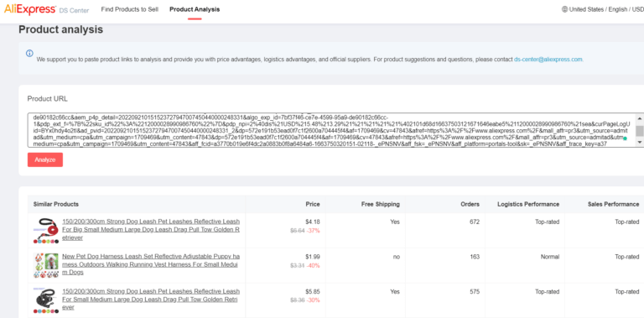Viewport: 644px width, 318px height.
Task: Click the Product URL label
Action: [x=48, y=99]
